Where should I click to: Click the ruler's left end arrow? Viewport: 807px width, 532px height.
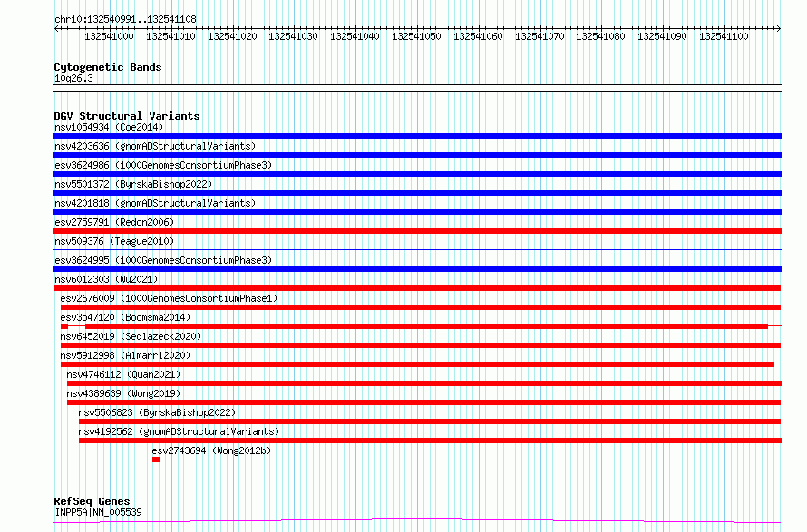[x=56, y=29]
